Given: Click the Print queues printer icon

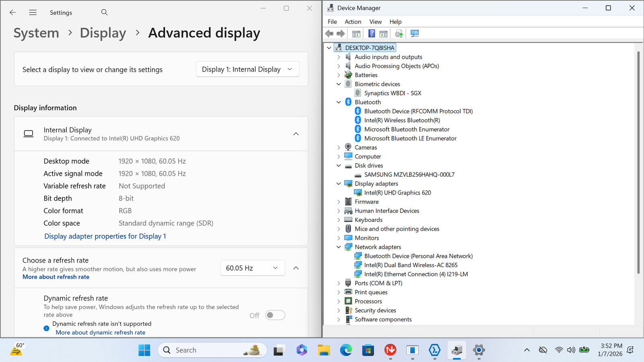Looking at the screenshot, I should (348, 292).
